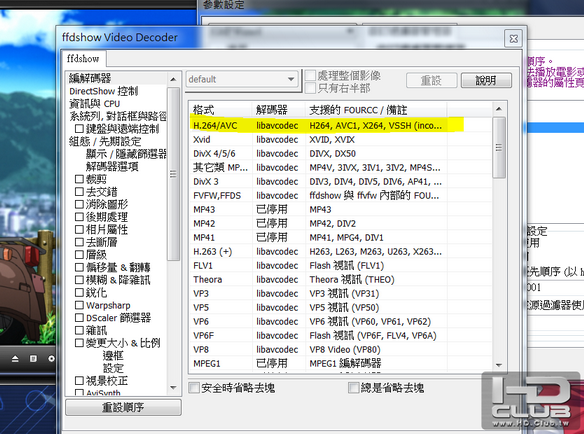Image resolution: width=584 pixels, height=434 pixels.
Task: Select the DivX 3 codec row
Action: click(x=341, y=181)
